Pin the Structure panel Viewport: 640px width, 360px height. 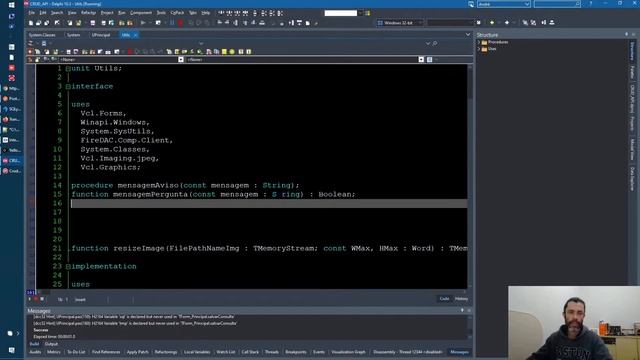(x=626, y=35)
